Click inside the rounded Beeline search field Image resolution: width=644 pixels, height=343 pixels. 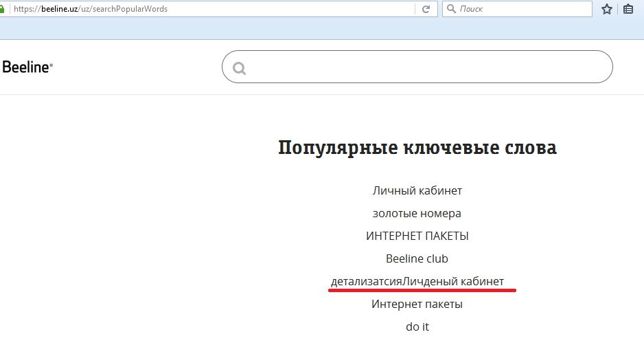(x=426, y=67)
